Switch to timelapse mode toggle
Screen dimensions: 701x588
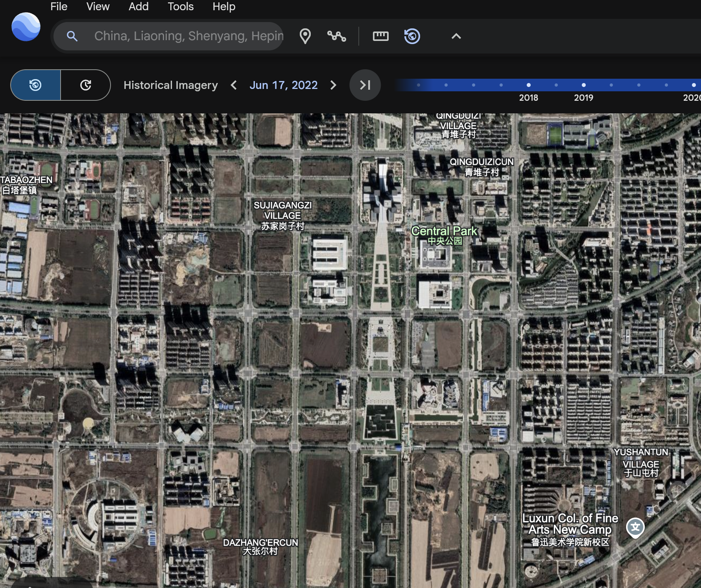click(85, 85)
